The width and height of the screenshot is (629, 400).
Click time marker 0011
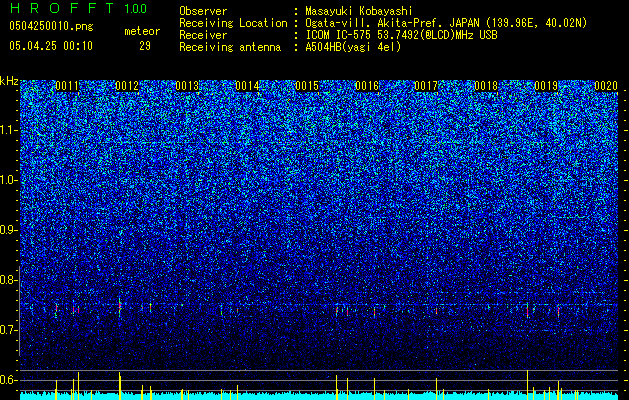tap(67, 86)
